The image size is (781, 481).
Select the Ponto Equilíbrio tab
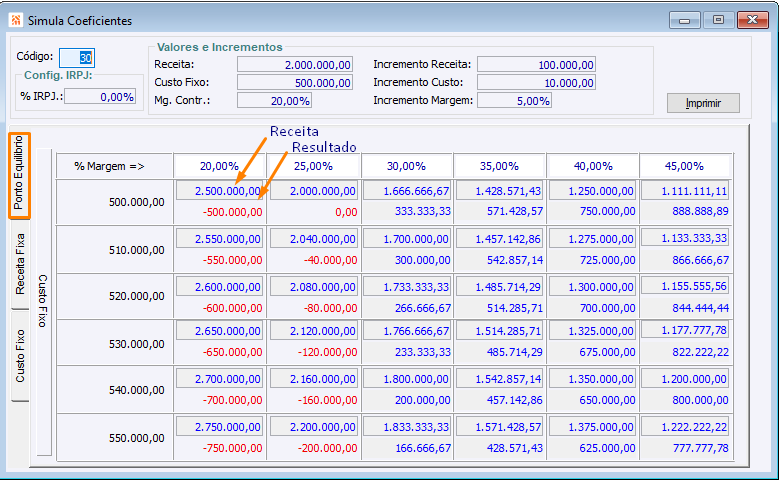click(x=19, y=175)
